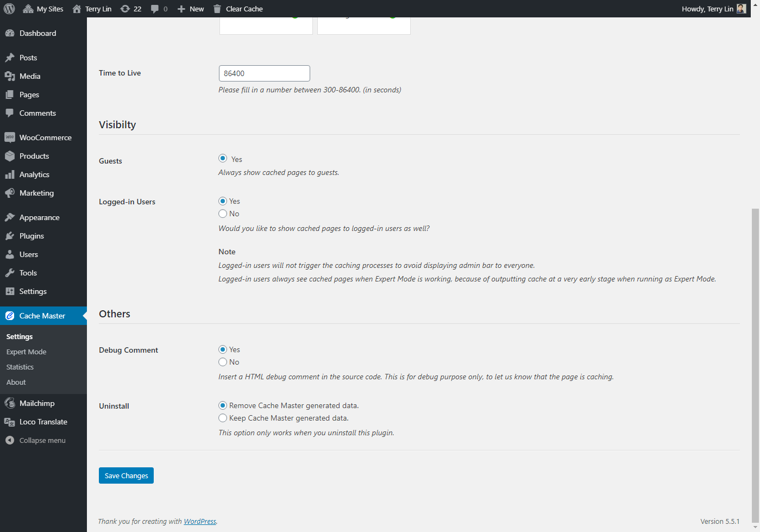
Task: Click the Tools wrench icon
Action: [10, 273]
